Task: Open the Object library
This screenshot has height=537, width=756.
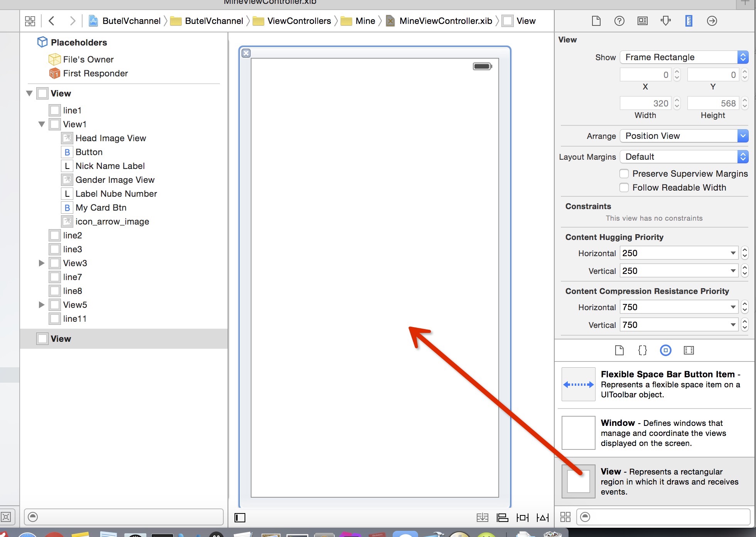Action: 665,350
